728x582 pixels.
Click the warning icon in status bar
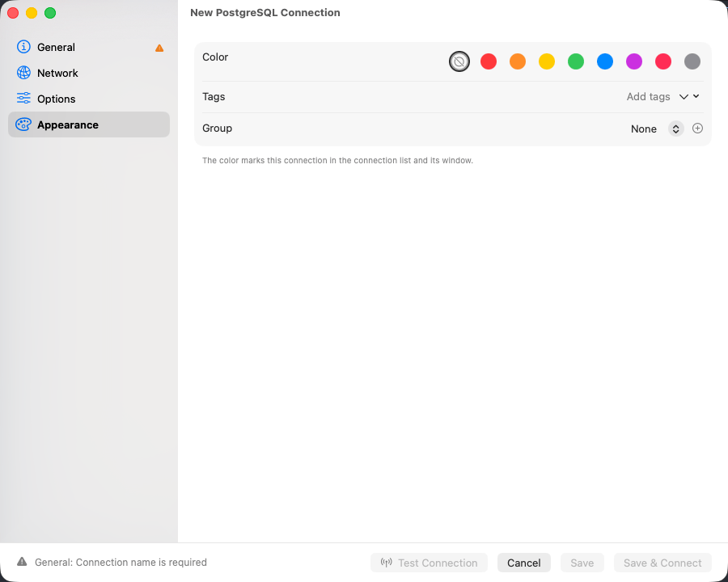pos(22,562)
